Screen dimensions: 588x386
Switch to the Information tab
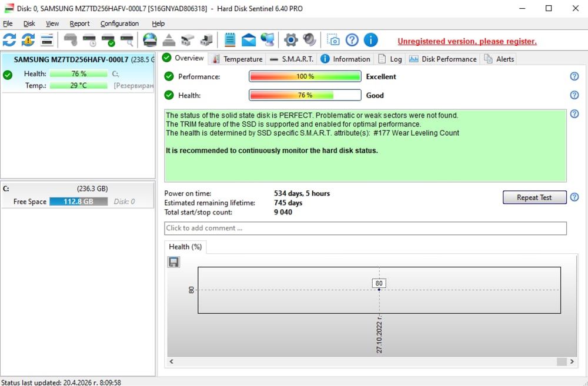tap(345, 59)
